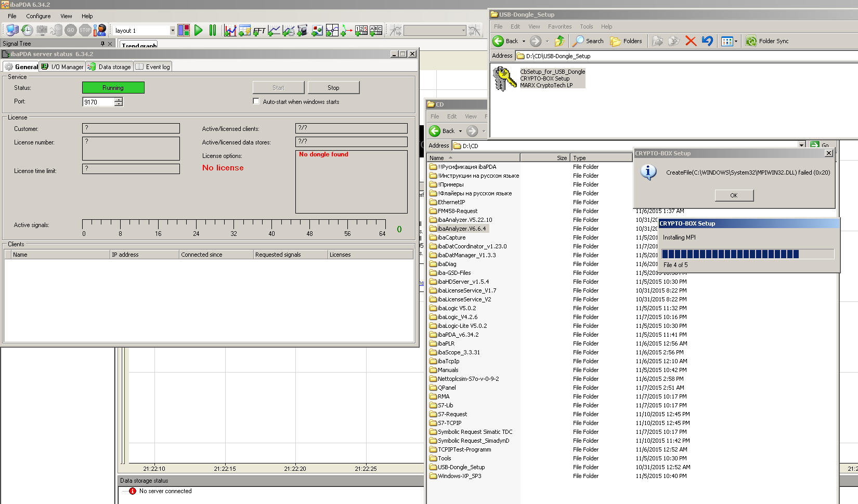The image size is (858, 504).
Task: Add a camera/video view
Action: (303, 31)
